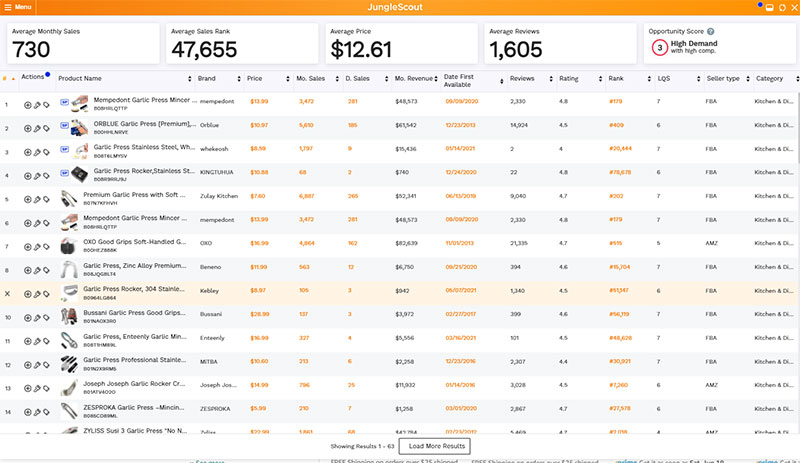Click date 06/13/2019 in Zulay Kitchen row
This screenshot has height=463, width=800.
click(461, 196)
